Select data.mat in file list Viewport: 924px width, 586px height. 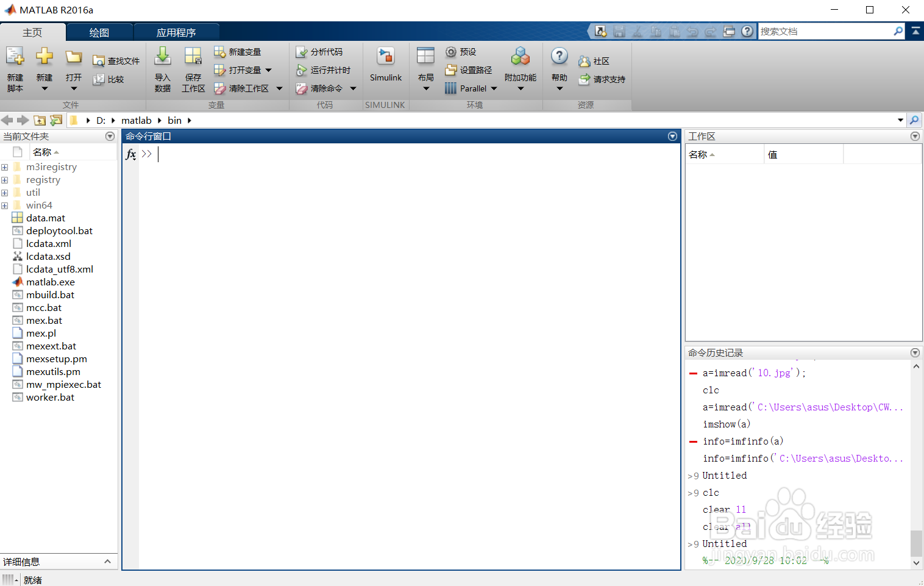pyautogui.click(x=46, y=218)
